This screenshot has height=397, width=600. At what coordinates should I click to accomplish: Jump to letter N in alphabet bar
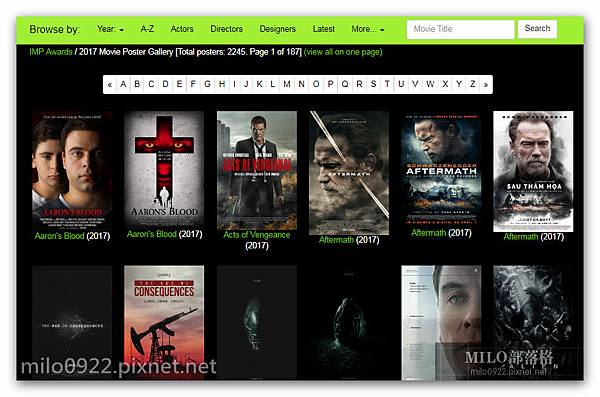302,84
